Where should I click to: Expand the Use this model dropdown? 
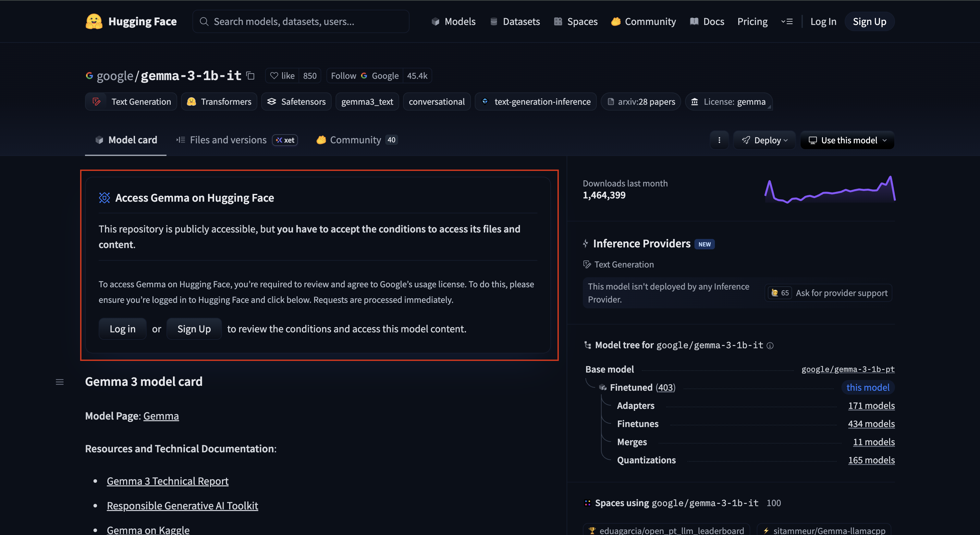pyautogui.click(x=847, y=140)
